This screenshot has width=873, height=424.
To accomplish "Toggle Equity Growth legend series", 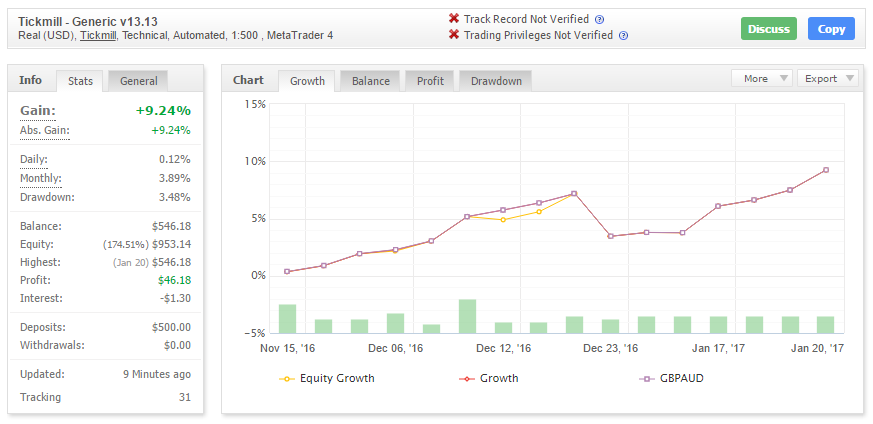I will [x=327, y=378].
